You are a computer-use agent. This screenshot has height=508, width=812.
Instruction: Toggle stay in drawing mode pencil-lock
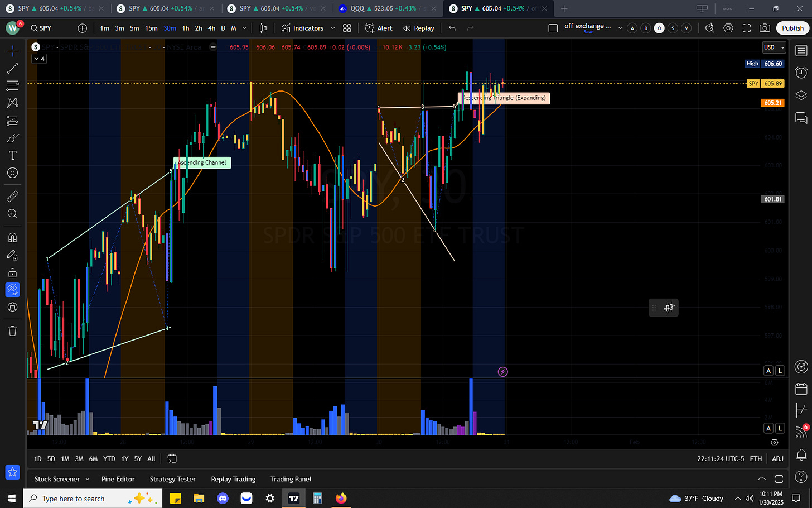point(12,255)
